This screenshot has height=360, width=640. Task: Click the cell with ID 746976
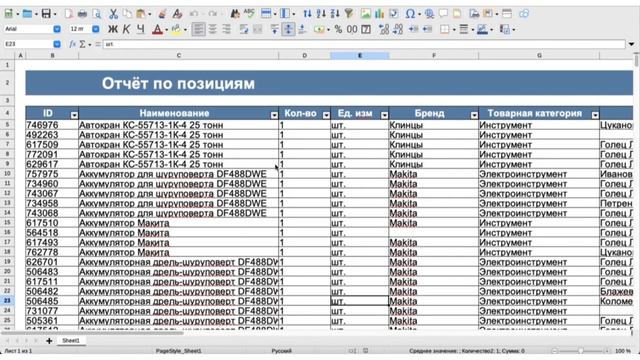52,125
